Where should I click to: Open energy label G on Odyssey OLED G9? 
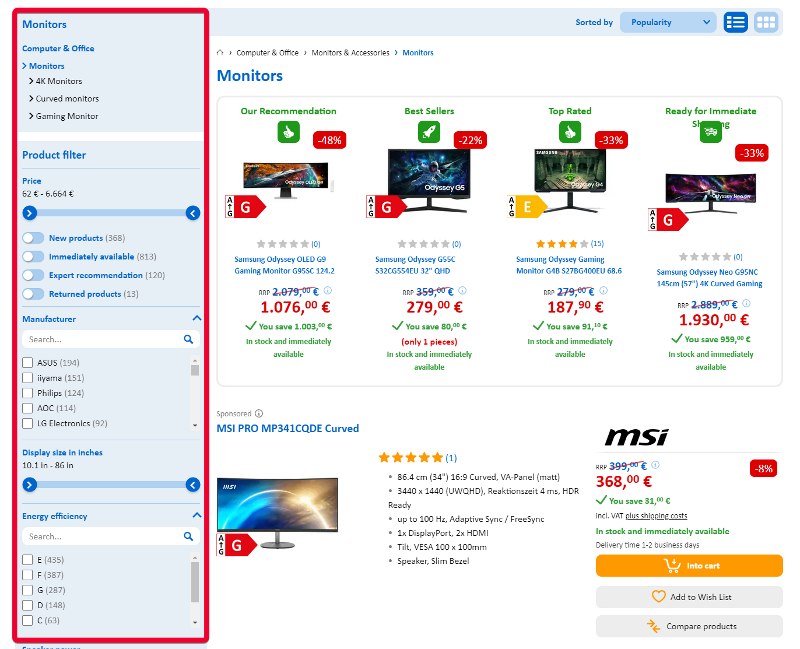(x=245, y=207)
